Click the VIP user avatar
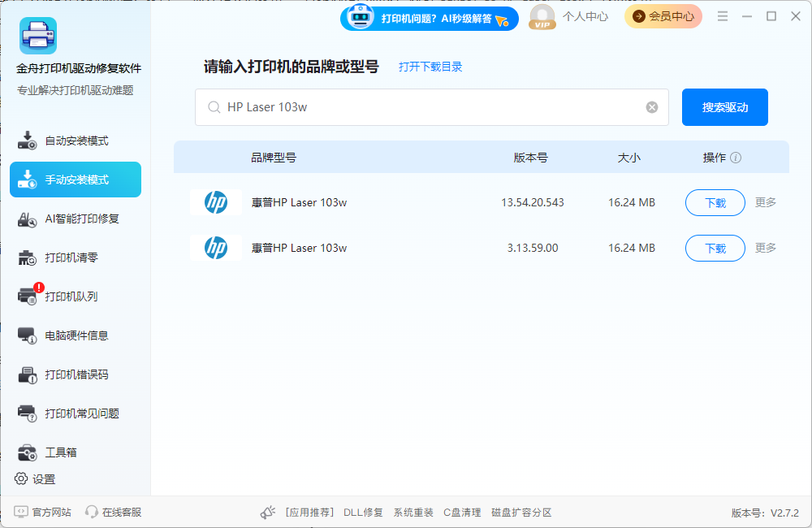Image resolution: width=812 pixels, height=528 pixels. (x=542, y=17)
